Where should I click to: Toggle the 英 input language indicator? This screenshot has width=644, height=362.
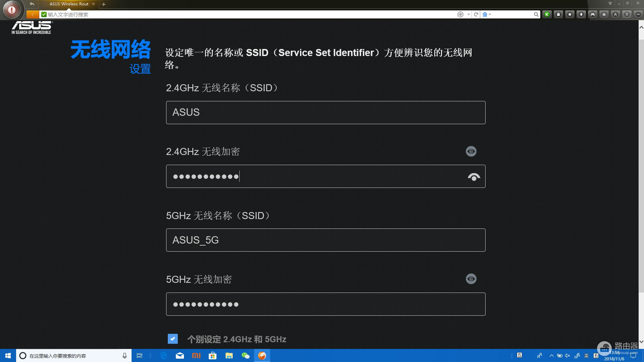coord(586,356)
